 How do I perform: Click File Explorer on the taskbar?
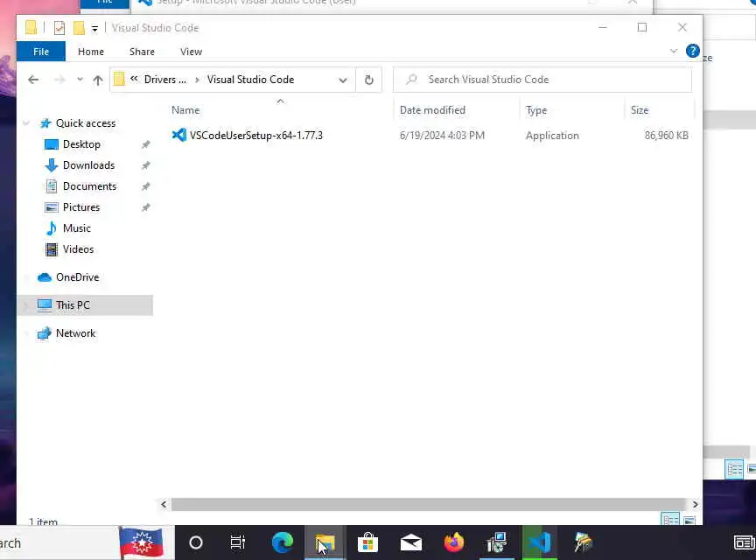click(x=325, y=543)
